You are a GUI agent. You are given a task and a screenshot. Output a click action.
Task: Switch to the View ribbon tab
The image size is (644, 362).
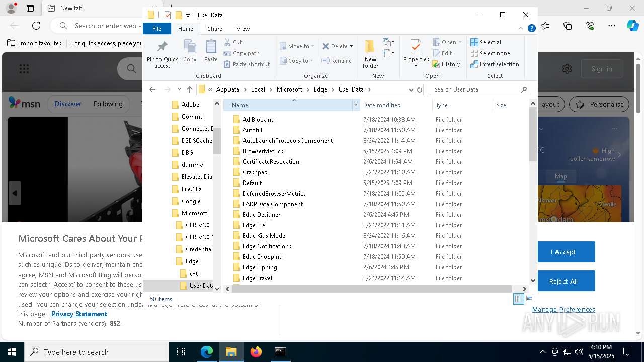tap(243, 29)
